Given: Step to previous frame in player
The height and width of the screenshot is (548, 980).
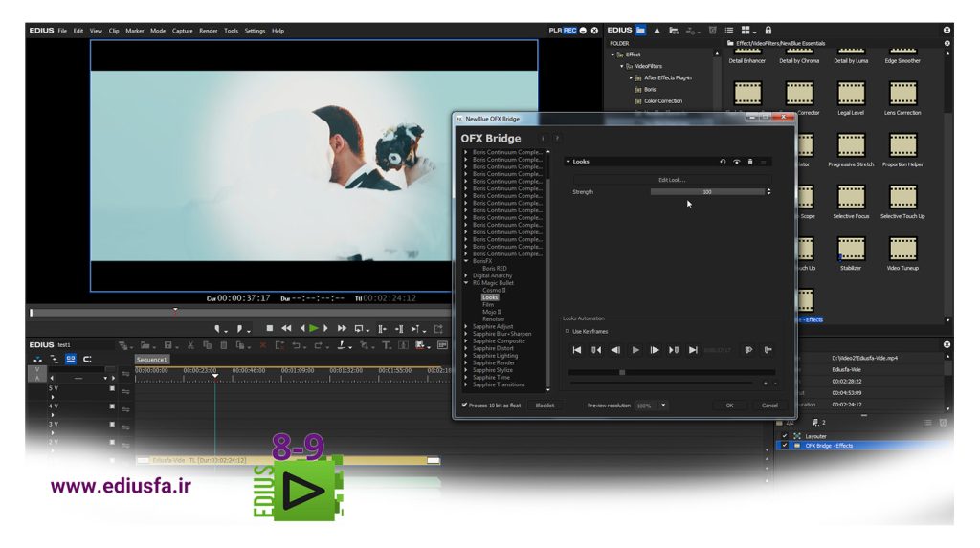Looking at the screenshot, I should pyautogui.click(x=302, y=328).
